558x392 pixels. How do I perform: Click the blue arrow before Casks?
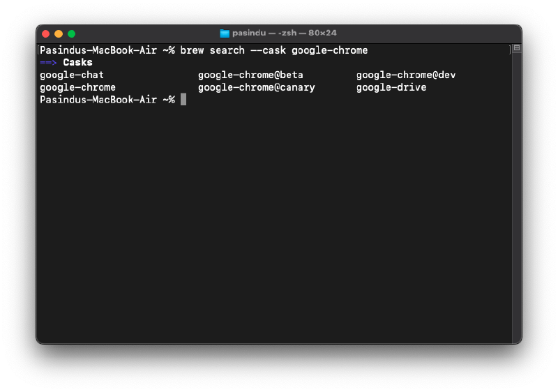(x=48, y=63)
